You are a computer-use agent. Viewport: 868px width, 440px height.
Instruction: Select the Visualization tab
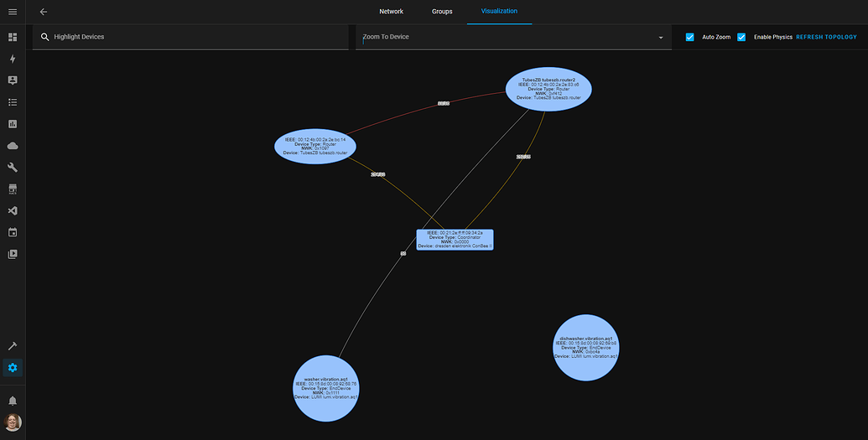pos(499,12)
